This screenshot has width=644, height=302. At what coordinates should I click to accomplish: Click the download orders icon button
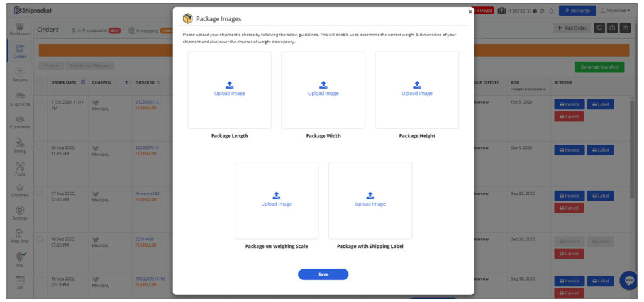click(x=625, y=28)
